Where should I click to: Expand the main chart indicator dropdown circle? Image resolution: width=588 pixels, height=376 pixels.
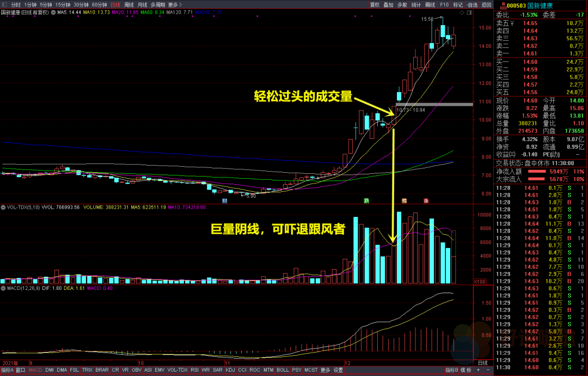(53, 13)
